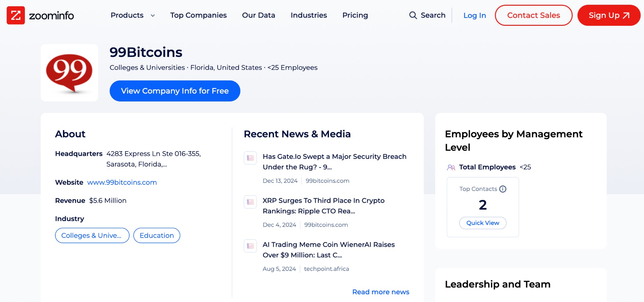
Task: Go to the Our Data menu item
Action: click(x=258, y=15)
